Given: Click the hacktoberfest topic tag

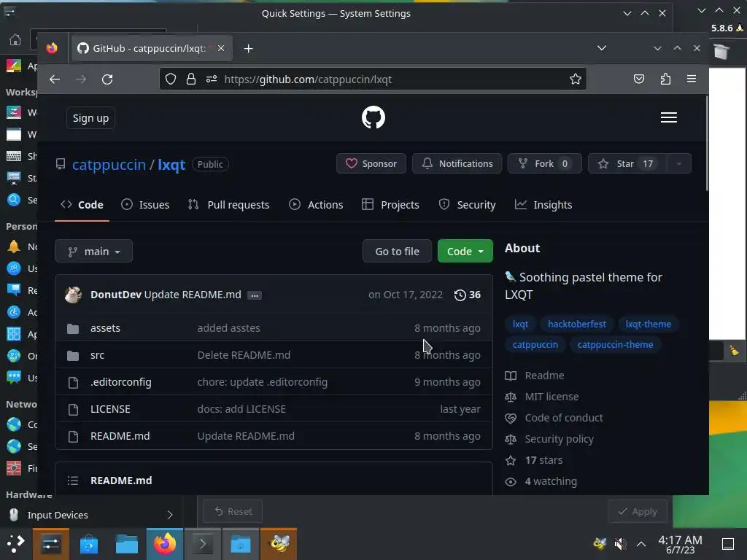Looking at the screenshot, I should pos(576,324).
